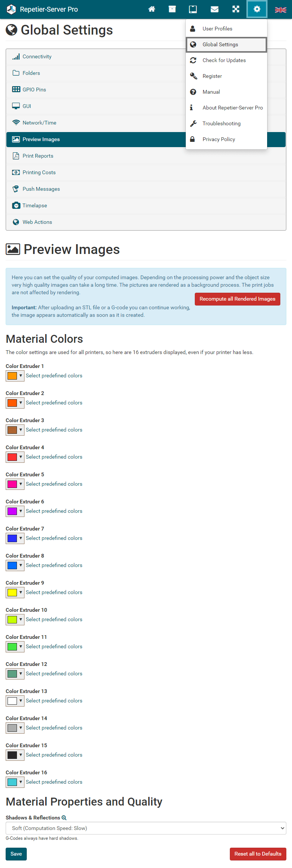Click the magnifier icon beside Shadows & Reflections
This screenshot has height=868, width=292.
[x=64, y=818]
